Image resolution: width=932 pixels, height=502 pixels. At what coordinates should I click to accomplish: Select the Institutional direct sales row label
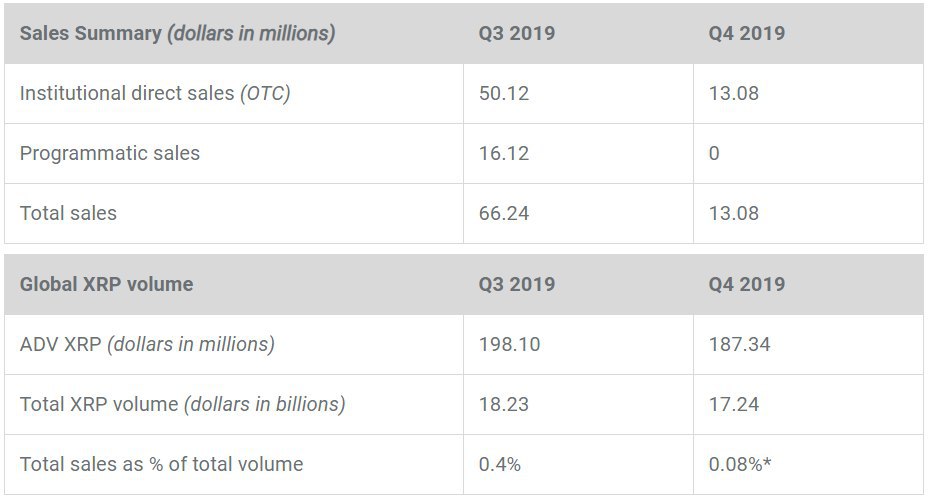click(x=155, y=93)
